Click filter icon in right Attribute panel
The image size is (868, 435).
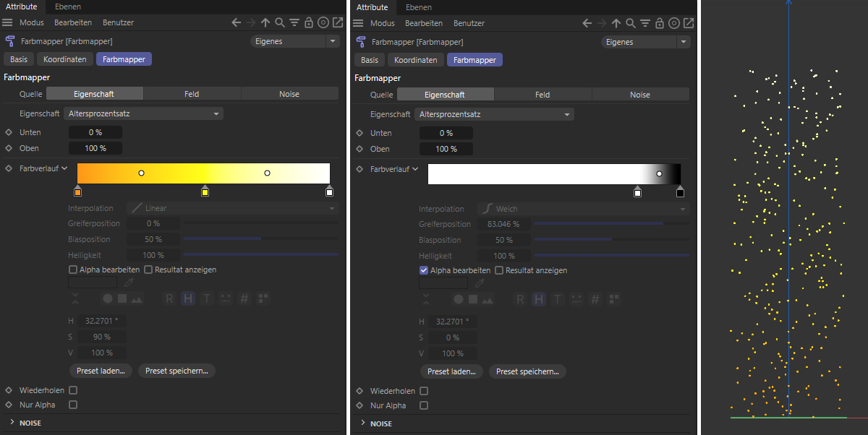(x=646, y=23)
